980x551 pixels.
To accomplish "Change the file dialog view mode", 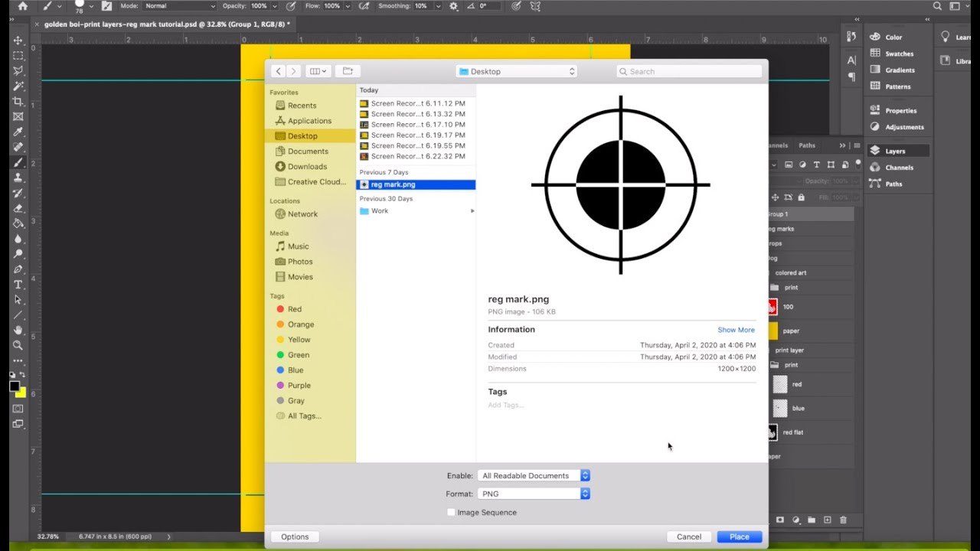I will point(317,71).
